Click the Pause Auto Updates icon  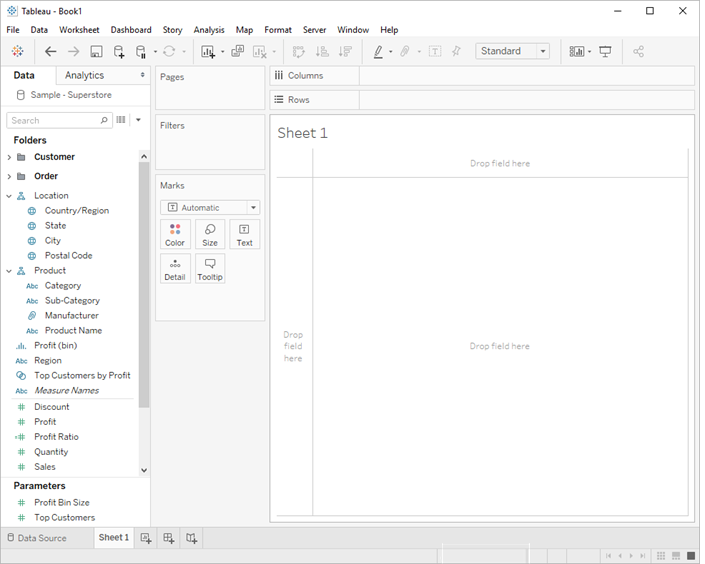[x=141, y=52]
